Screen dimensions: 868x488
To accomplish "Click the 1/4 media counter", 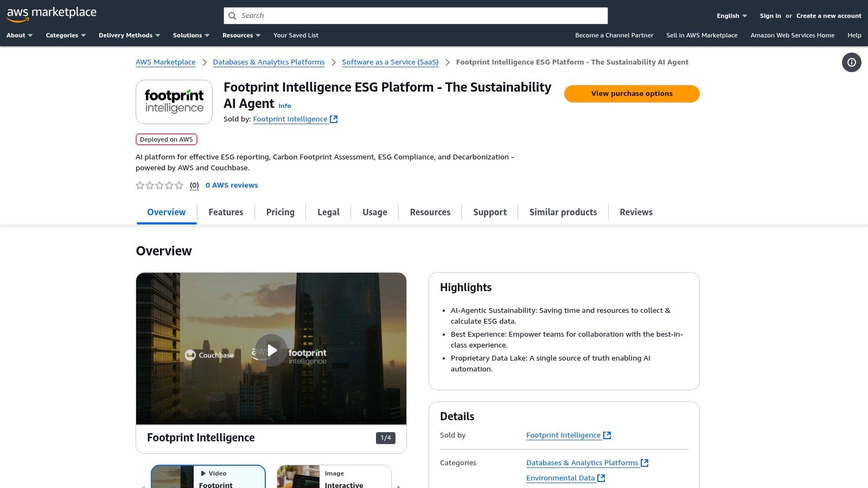I will tap(386, 438).
